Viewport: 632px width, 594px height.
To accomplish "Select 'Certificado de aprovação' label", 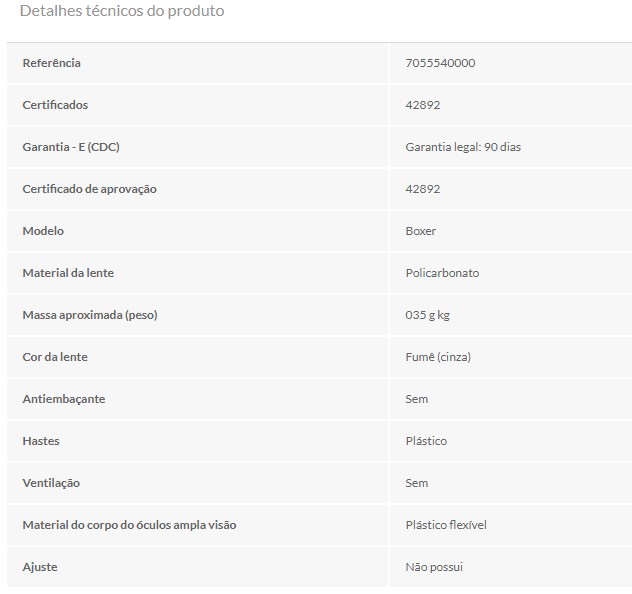I will [89, 189].
